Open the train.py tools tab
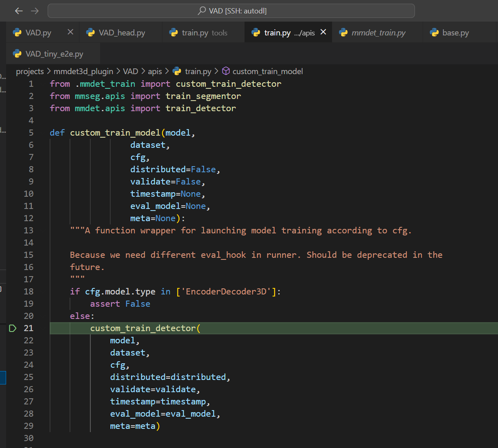498x448 pixels. [x=204, y=33]
